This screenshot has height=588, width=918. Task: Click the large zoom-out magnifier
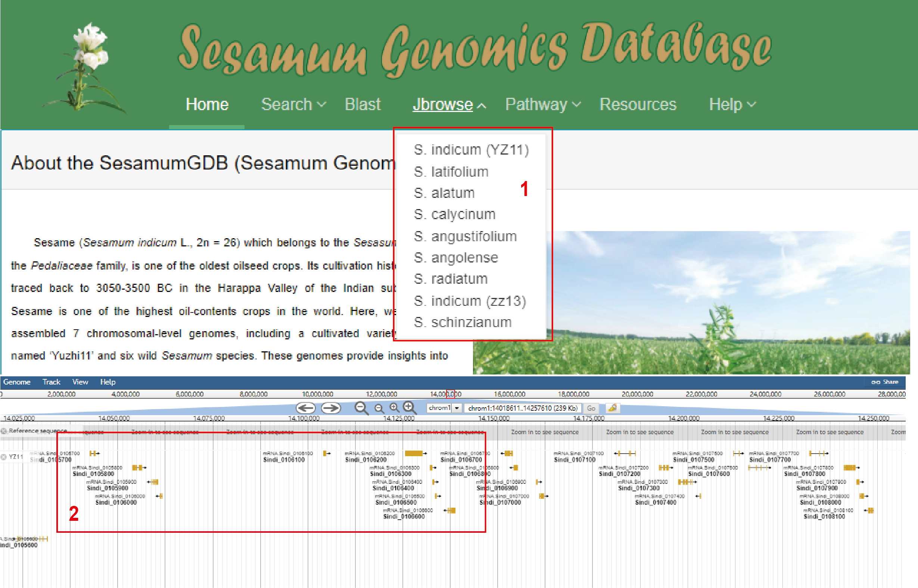click(x=361, y=408)
